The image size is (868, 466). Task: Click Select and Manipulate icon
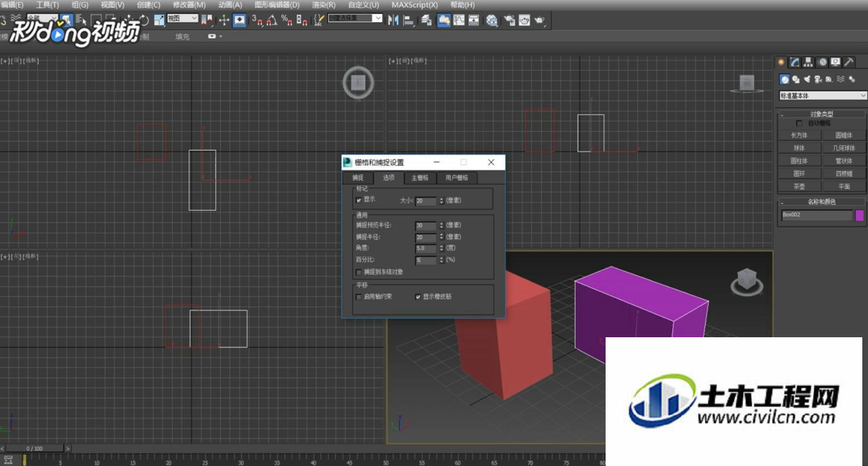pyautogui.click(x=224, y=20)
